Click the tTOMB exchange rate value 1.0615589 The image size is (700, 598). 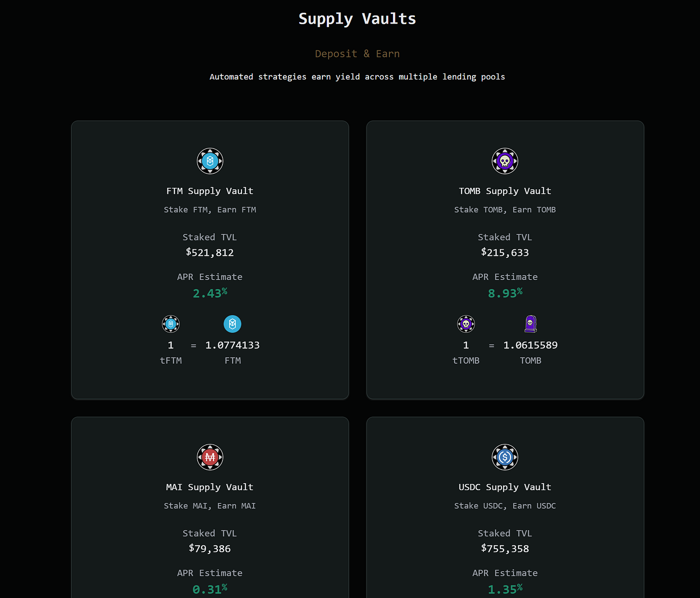tap(531, 345)
